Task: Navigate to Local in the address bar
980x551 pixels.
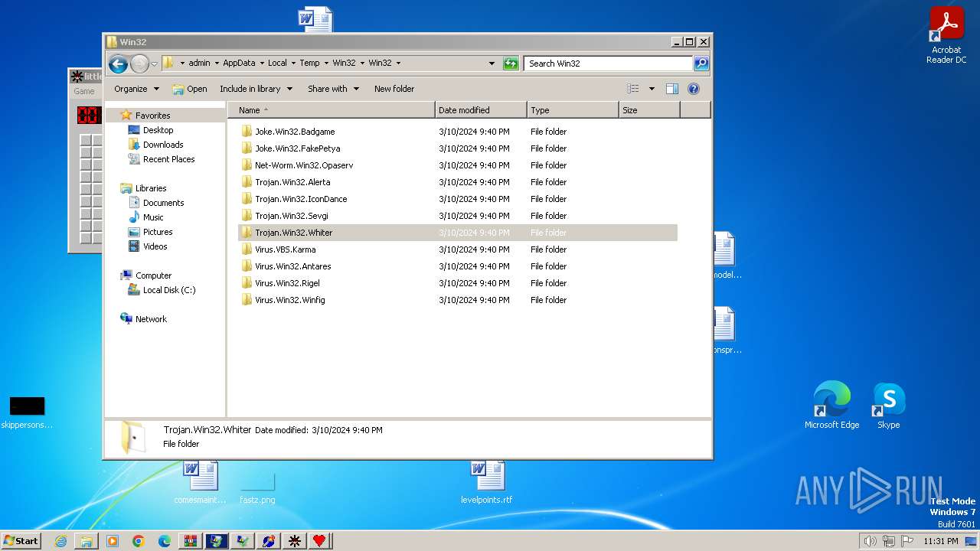Action: pyautogui.click(x=277, y=64)
